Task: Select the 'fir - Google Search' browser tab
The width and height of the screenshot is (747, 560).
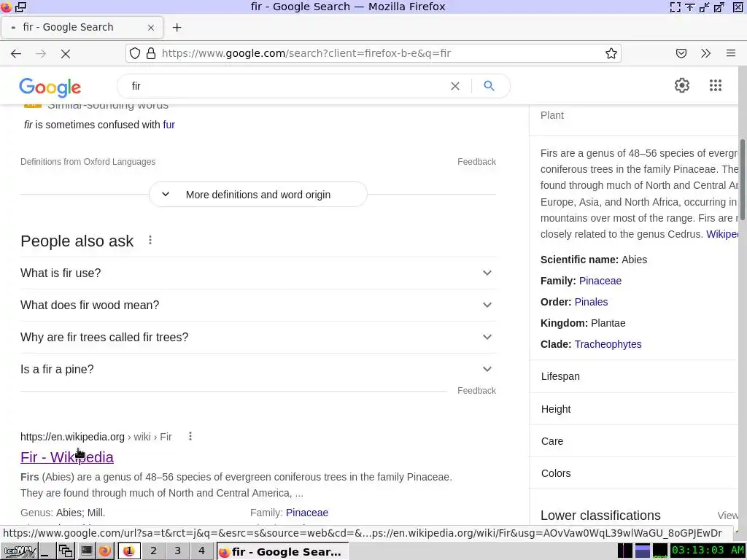Action: (x=82, y=28)
